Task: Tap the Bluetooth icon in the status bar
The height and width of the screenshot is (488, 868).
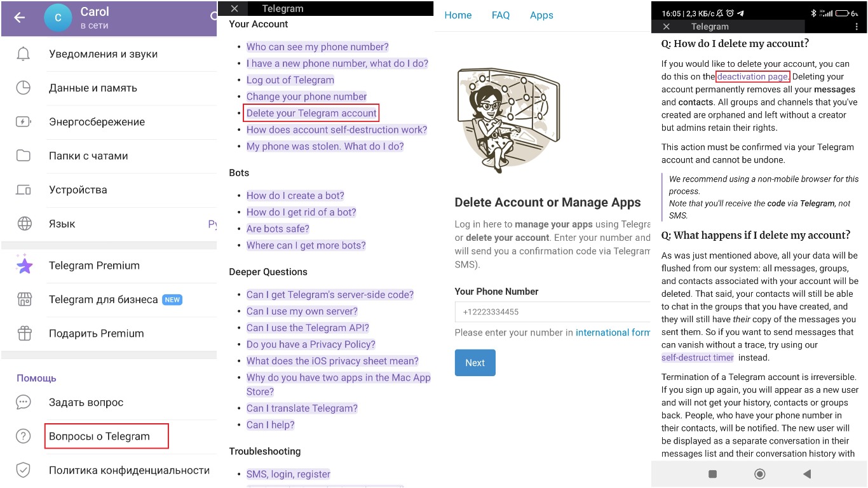Action: pyautogui.click(x=814, y=13)
